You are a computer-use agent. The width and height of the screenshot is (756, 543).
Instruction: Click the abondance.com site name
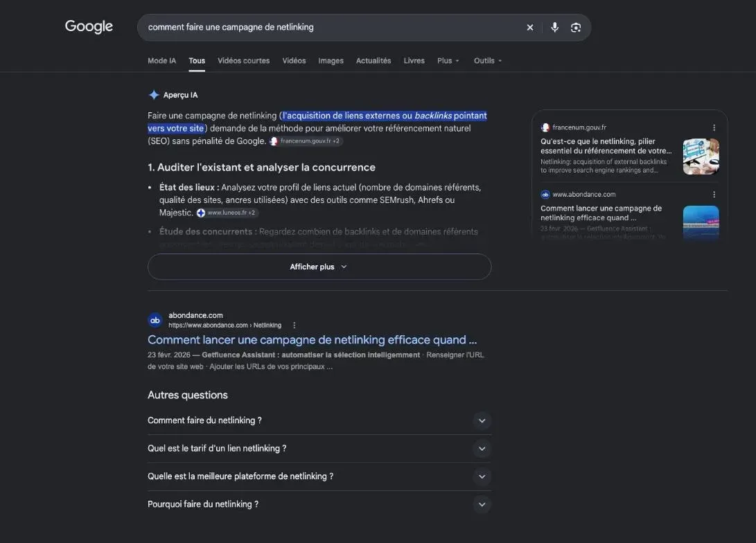click(195, 315)
